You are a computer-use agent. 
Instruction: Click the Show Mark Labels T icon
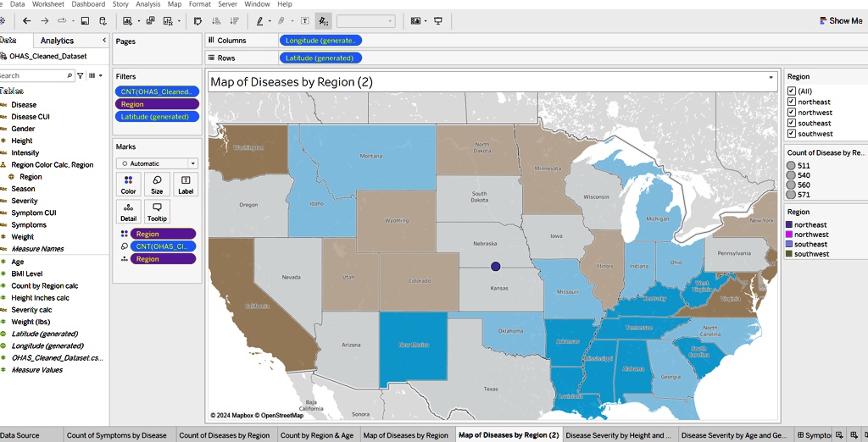305,21
